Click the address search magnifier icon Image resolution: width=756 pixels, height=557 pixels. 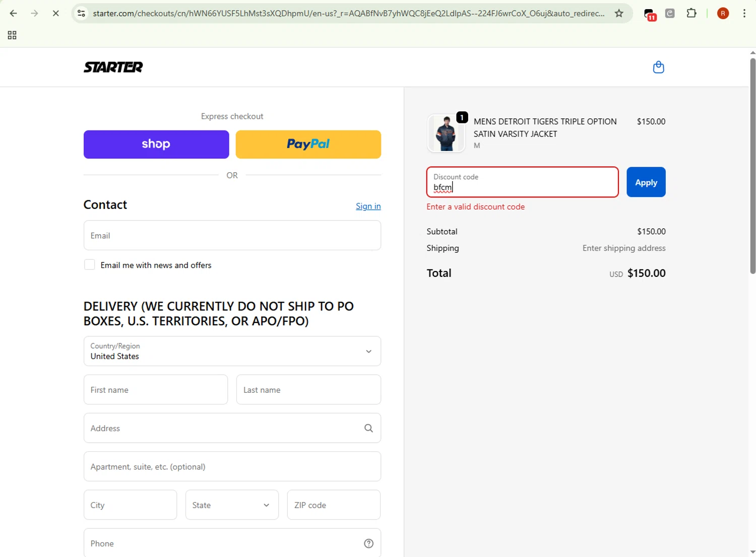click(368, 428)
